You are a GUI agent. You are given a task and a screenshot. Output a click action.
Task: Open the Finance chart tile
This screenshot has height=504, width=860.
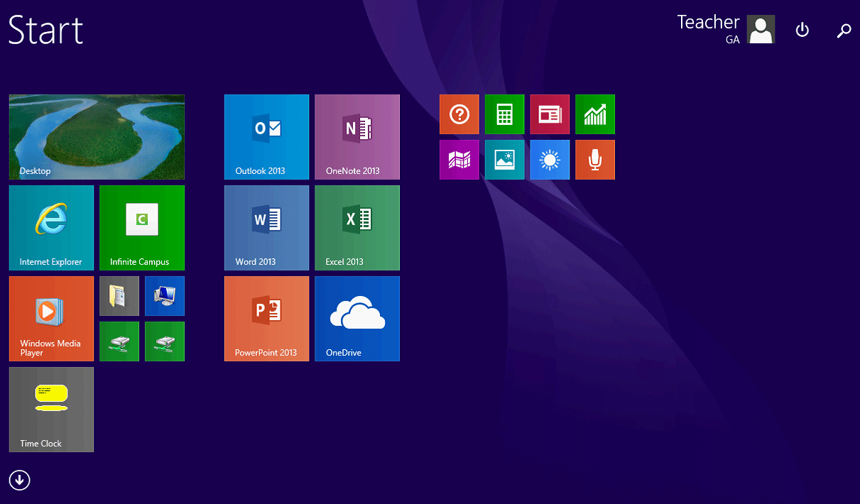pos(595,114)
